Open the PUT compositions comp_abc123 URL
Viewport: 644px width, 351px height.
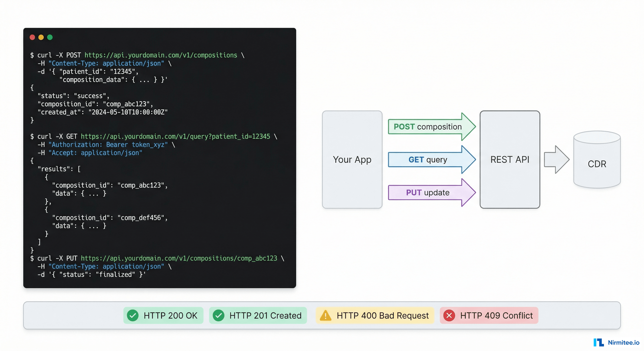(x=179, y=258)
